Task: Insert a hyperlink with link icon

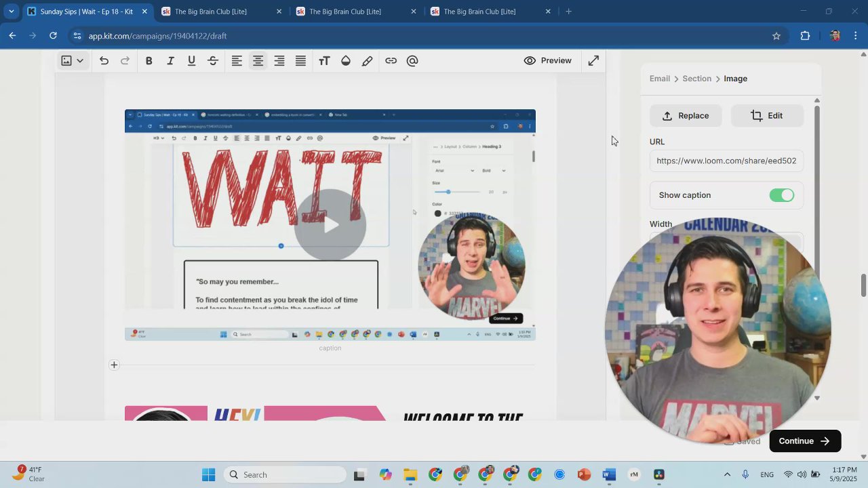Action: tap(391, 61)
